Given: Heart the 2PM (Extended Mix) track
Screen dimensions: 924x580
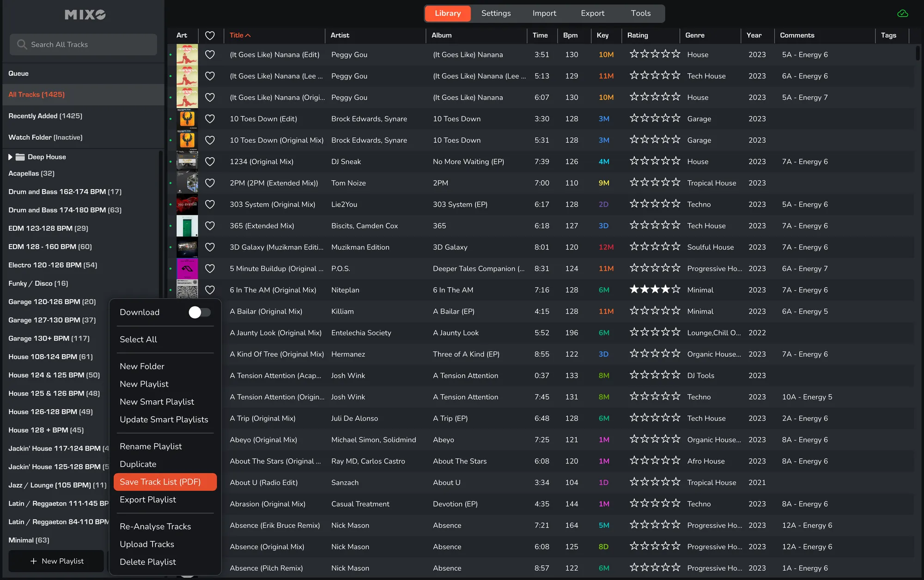Looking at the screenshot, I should (210, 183).
